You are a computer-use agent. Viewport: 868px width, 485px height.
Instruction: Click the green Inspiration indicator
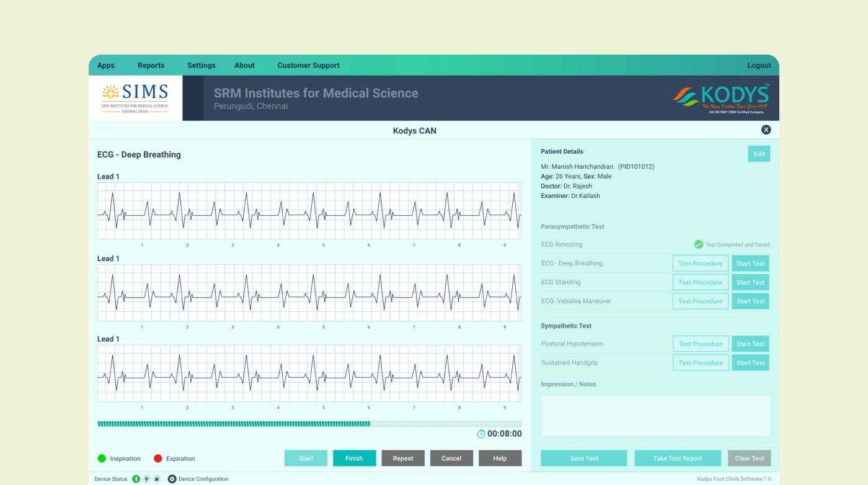click(102, 458)
